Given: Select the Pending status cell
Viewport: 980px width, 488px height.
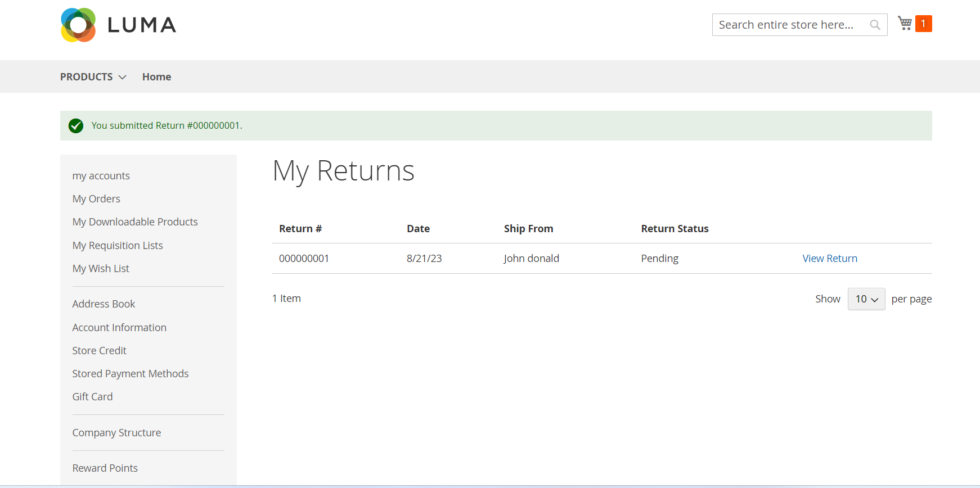Looking at the screenshot, I should (659, 259).
